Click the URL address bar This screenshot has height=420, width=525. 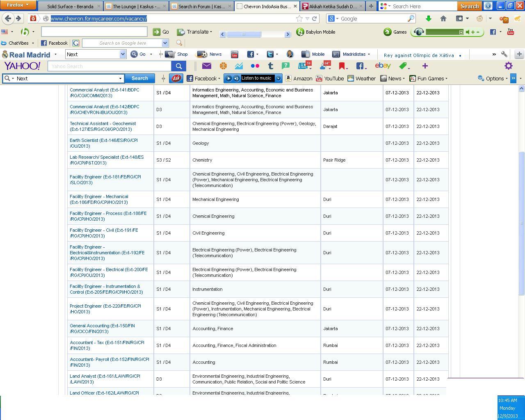(x=172, y=18)
